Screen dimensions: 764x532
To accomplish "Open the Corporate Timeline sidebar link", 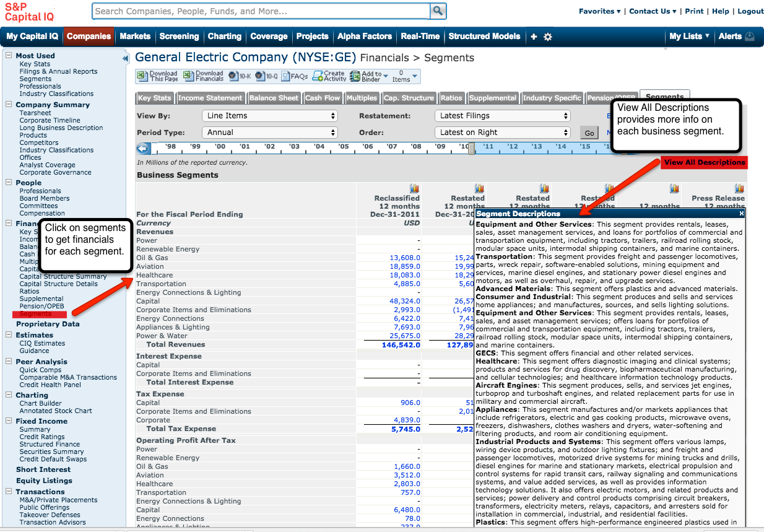I will click(50, 120).
